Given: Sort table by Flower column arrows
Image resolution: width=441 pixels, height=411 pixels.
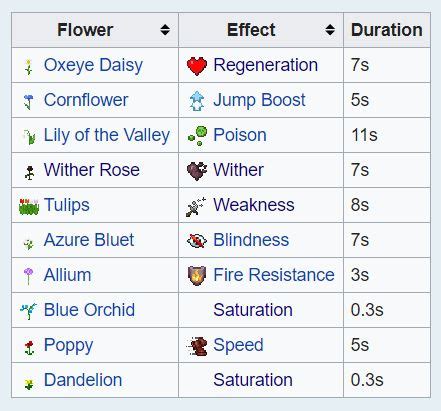Looking at the screenshot, I should coord(165,30).
